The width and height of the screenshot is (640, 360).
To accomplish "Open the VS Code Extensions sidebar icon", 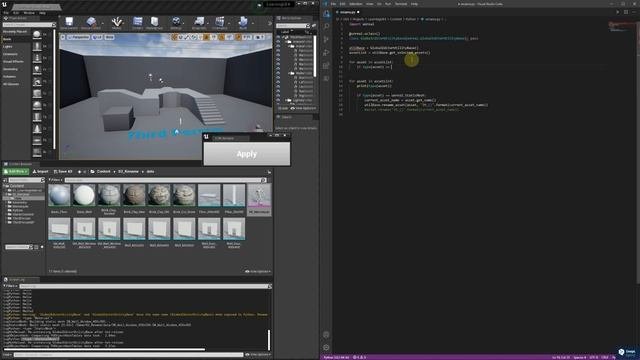I will click(326, 65).
